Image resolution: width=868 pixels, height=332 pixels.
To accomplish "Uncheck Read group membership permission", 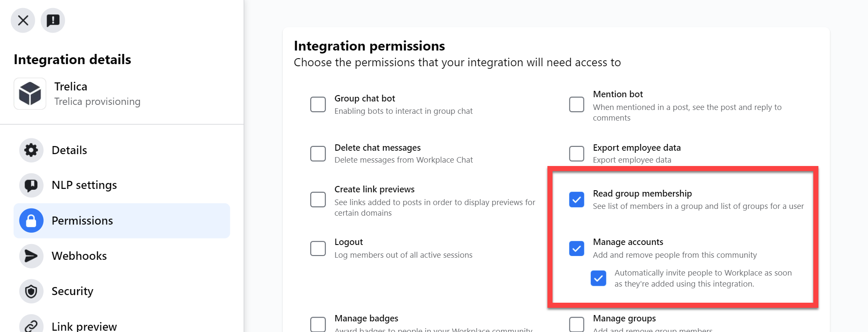I will 577,200.
